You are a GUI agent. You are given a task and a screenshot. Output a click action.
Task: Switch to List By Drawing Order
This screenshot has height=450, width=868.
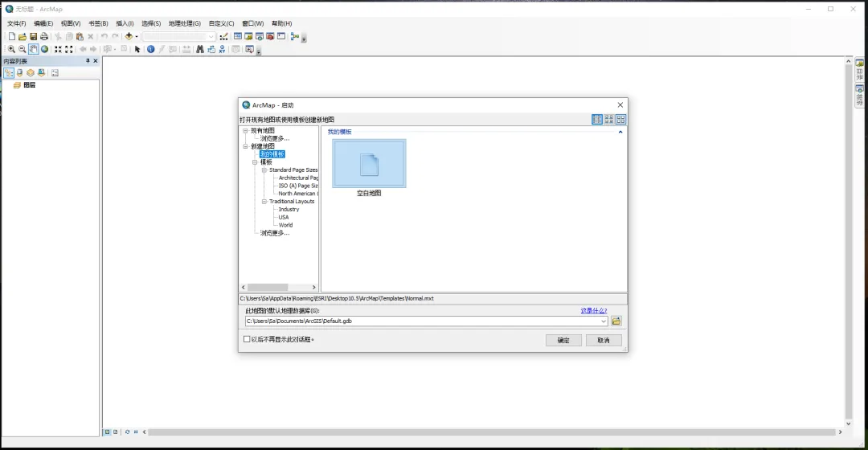(x=8, y=73)
